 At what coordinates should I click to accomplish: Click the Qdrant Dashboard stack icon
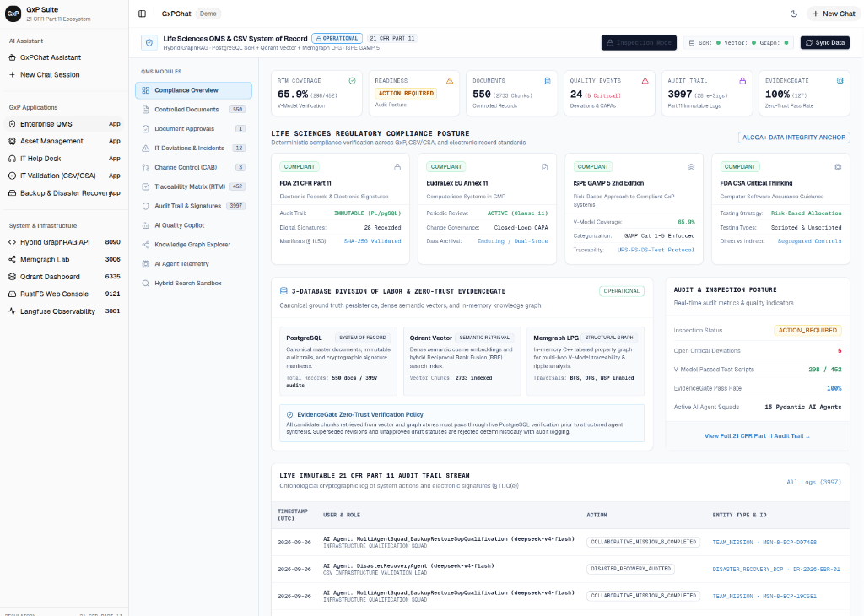tap(12, 277)
